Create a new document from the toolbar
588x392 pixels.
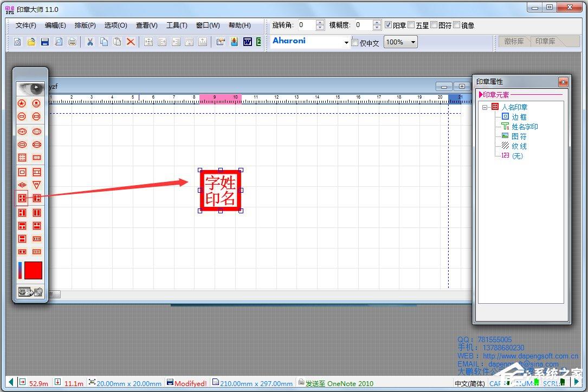coord(17,42)
